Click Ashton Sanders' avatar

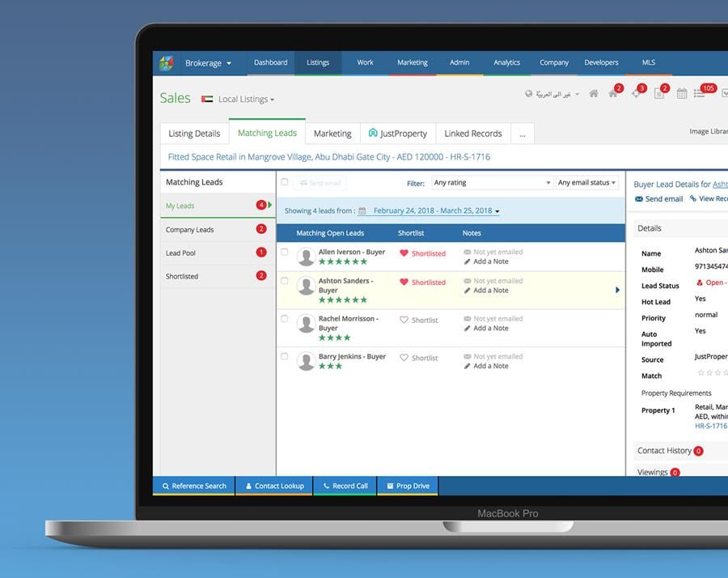click(306, 285)
